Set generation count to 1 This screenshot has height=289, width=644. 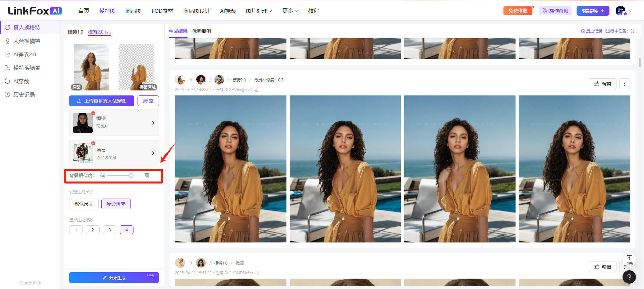click(x=76, y=230)
